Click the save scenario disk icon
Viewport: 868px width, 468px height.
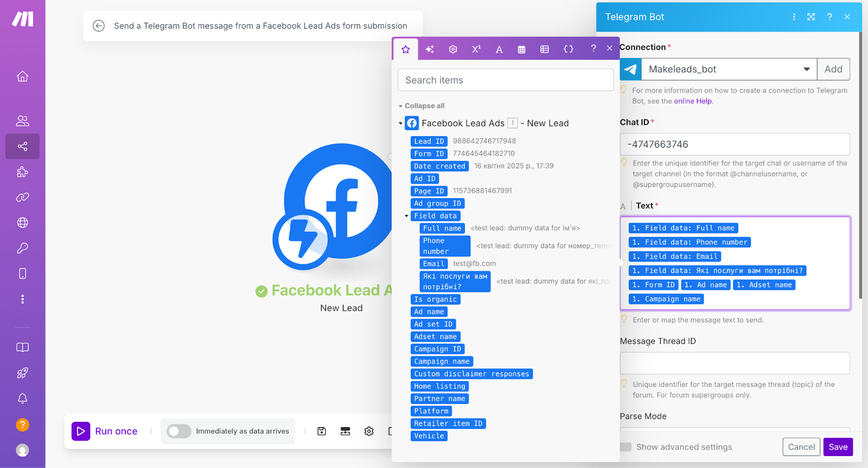pyautogui.click(x=322, y=431)
